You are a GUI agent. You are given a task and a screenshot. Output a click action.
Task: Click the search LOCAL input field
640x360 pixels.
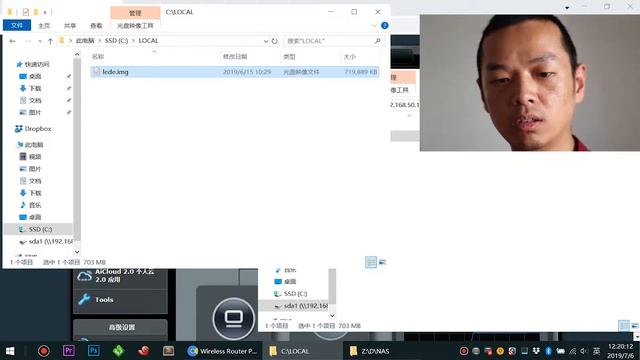[329, 41]
